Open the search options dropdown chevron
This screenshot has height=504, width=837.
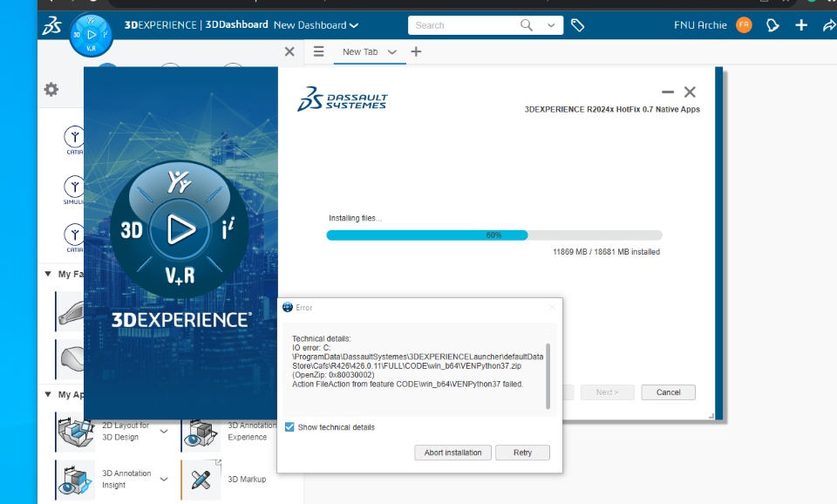(x=551, y=25)
